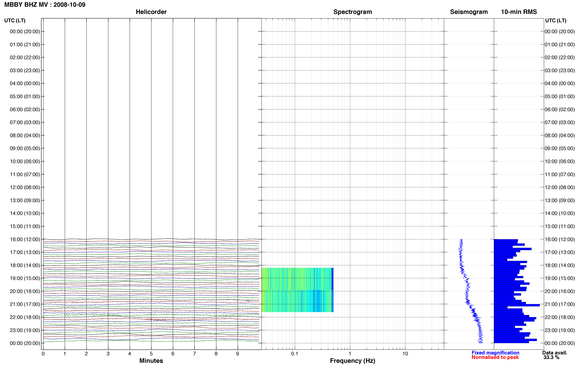Click the '0.1' frequency tick label
Image resolution: width=588 pixels, height=368 pixels.
pos(295,354)
